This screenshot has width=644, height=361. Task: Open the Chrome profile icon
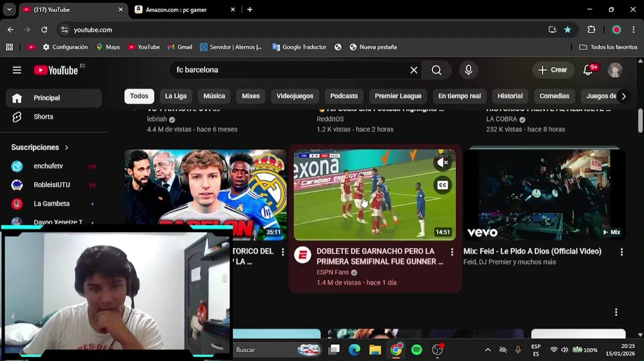point(616,30)
